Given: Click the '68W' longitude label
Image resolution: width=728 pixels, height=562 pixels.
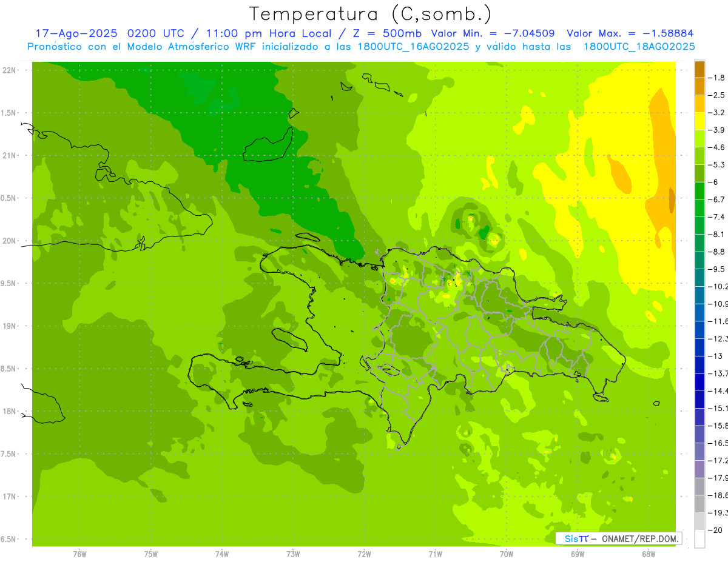Looking at the screenshot, I should (649, 554).
